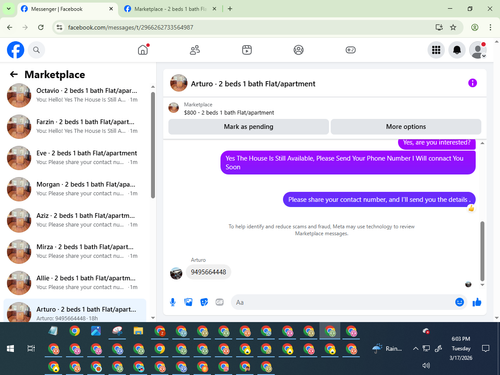Show hidden system tray icons

415,349
